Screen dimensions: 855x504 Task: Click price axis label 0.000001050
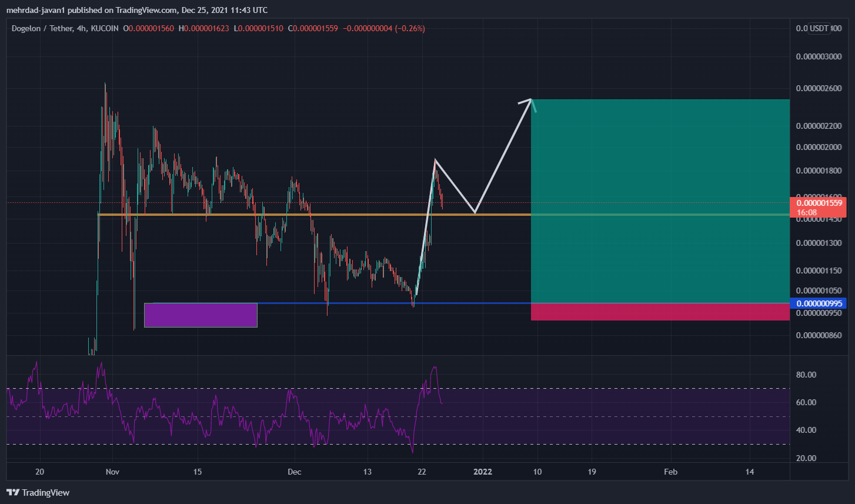click(x=819, y=291)
